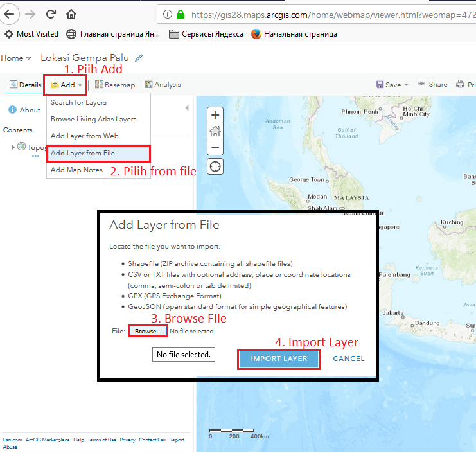Open Contact Esri footer link
The height and width of the screenshot is (453, 476).
click(x=152, y=440)
